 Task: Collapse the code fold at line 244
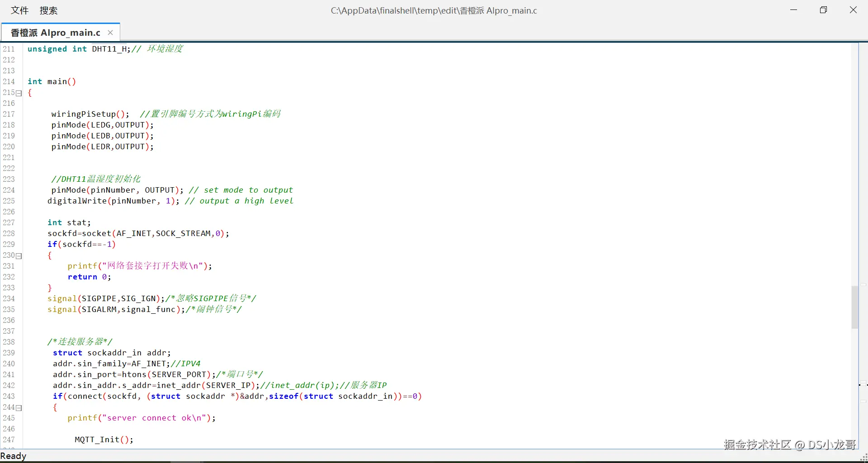tap(19, 408)
